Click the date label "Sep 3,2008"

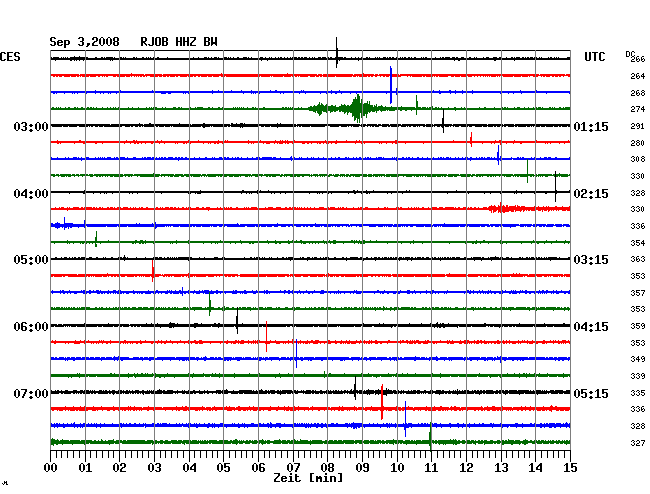[x=84, y=42]
